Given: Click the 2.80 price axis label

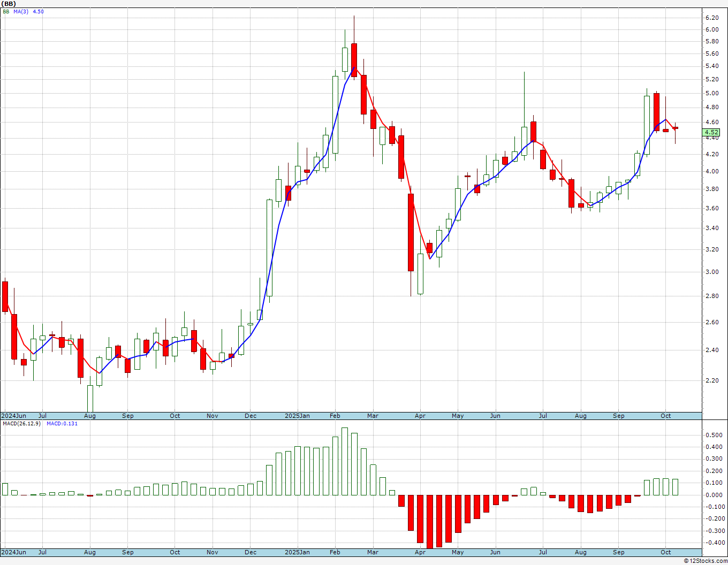Looking at the screenshot, I should pyautogui.click(x=712, y=296).
